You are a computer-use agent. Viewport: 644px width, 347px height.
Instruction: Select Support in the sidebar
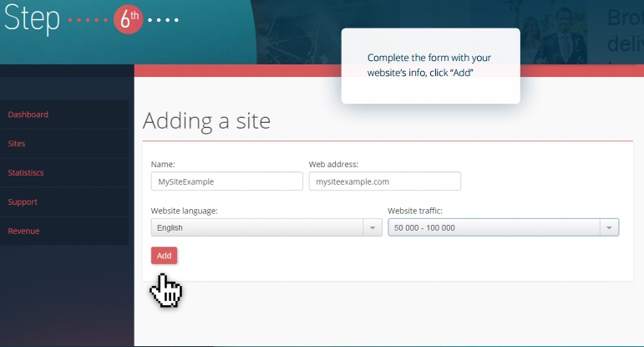pos(23,202)
